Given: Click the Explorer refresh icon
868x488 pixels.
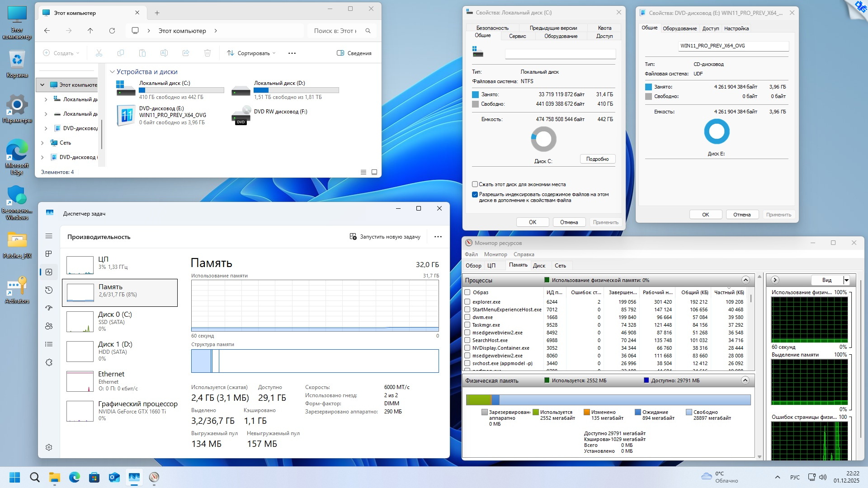Looking at the screenshot, I should (x=112, y=31).
